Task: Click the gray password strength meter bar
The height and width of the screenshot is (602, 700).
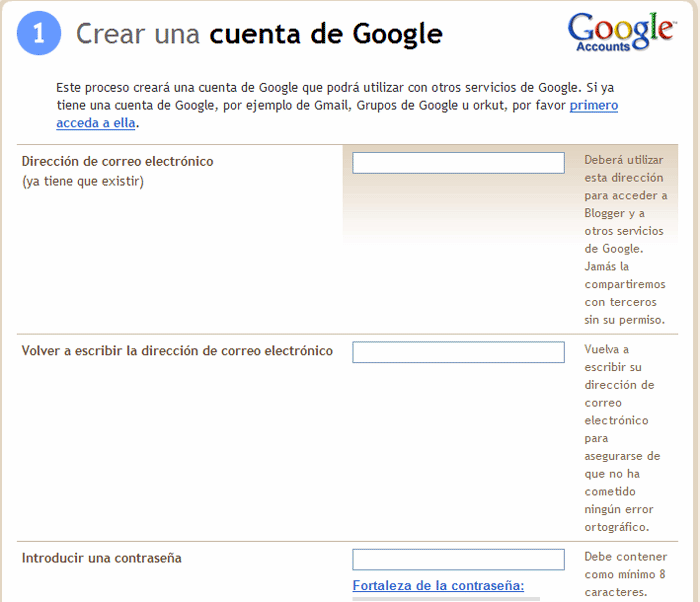Action: tap(446, 598)
